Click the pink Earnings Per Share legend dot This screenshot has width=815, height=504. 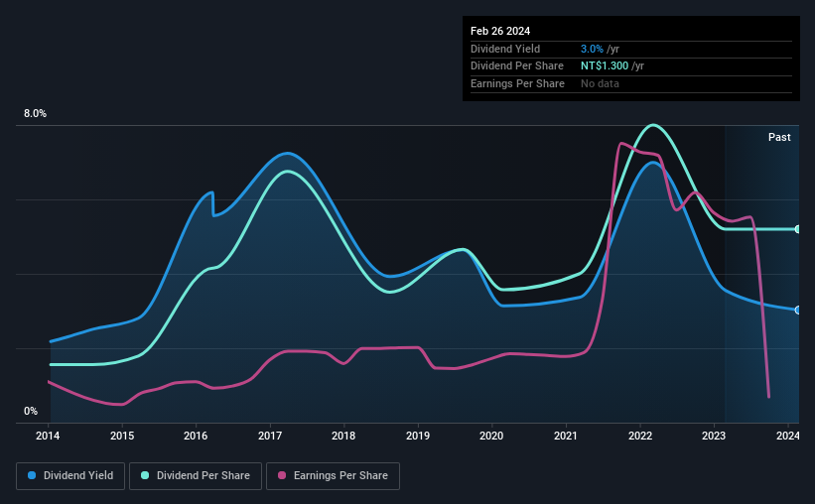[x=282, y=475]
